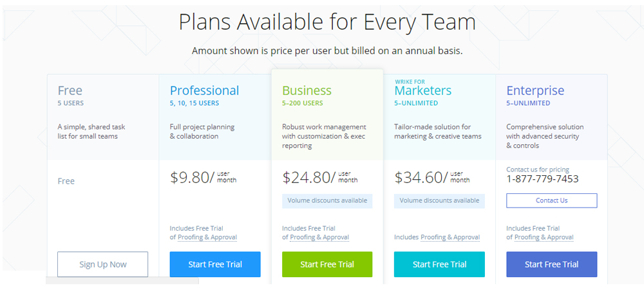
Task: Open Proofing & Approval link under Professional
Action: (x=207, y=237)
